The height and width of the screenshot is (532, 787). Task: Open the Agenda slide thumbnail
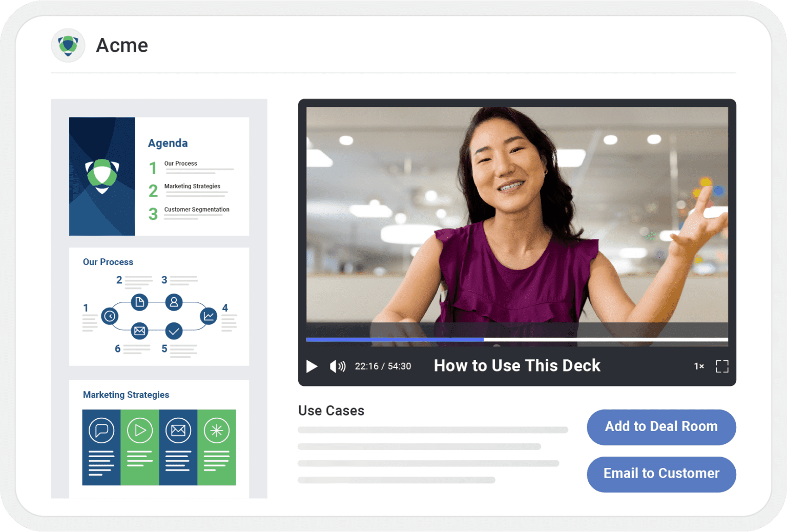click(159, 176)
